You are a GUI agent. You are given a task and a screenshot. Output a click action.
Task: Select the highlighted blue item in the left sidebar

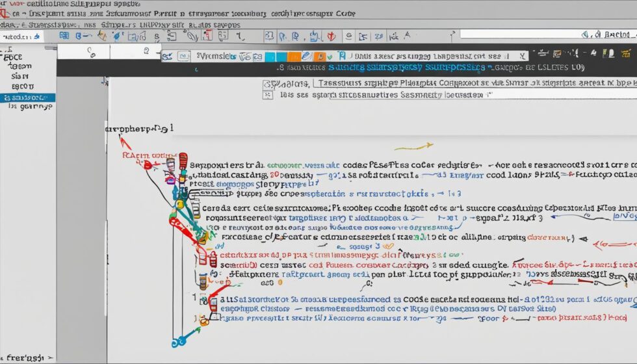[x=27, y=97]
